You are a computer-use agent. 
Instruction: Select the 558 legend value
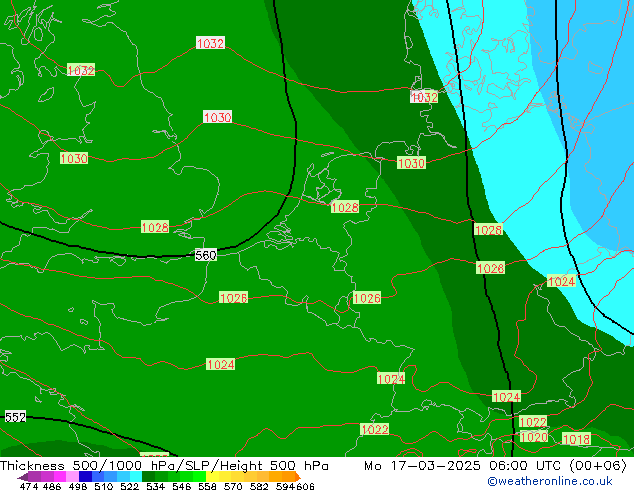click(207, 486)
